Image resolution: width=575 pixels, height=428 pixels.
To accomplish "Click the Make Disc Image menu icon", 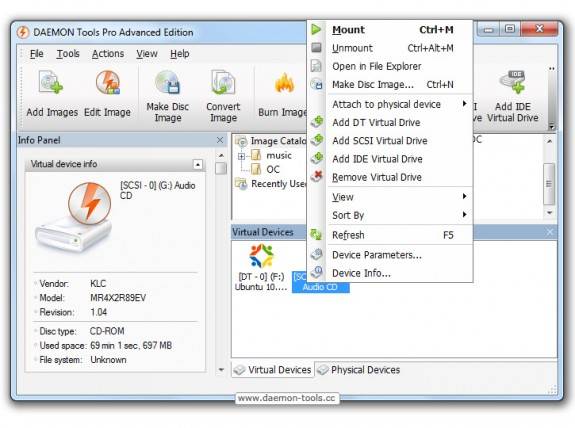I will [316, 84].
